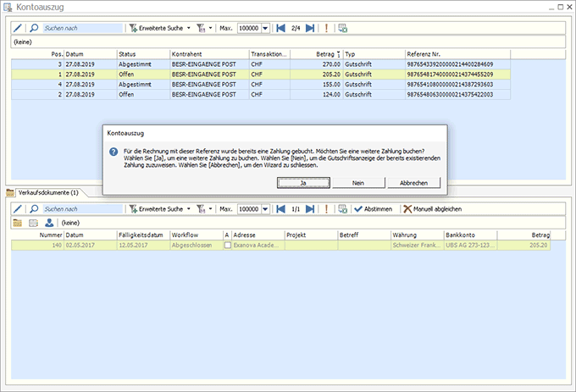
Task: Expand Erweiterte Suche dropdown arrow in lower toolbar
Action: tap(188, 209)
